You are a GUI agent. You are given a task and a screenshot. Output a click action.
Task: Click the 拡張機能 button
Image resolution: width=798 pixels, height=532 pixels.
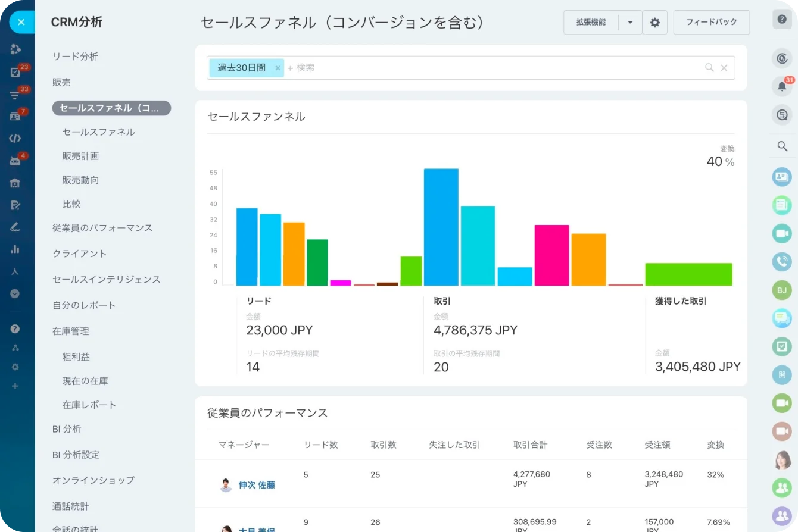(591, 23)
